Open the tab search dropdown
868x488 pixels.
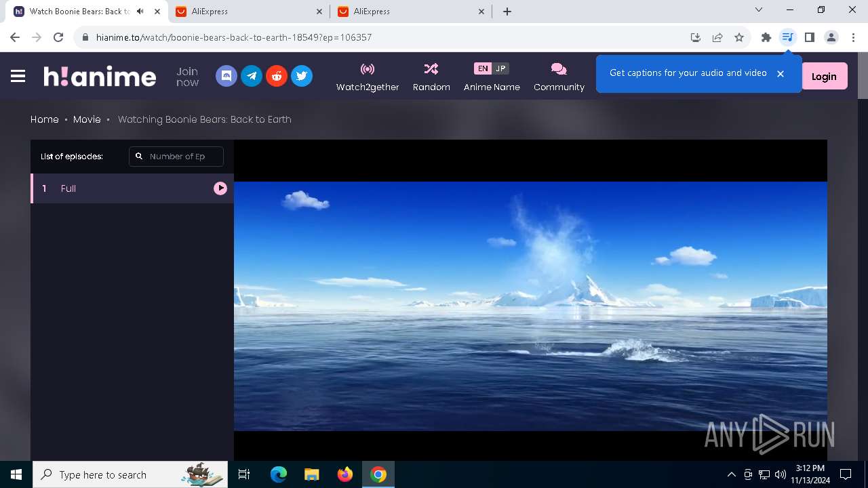click(759, 10)
